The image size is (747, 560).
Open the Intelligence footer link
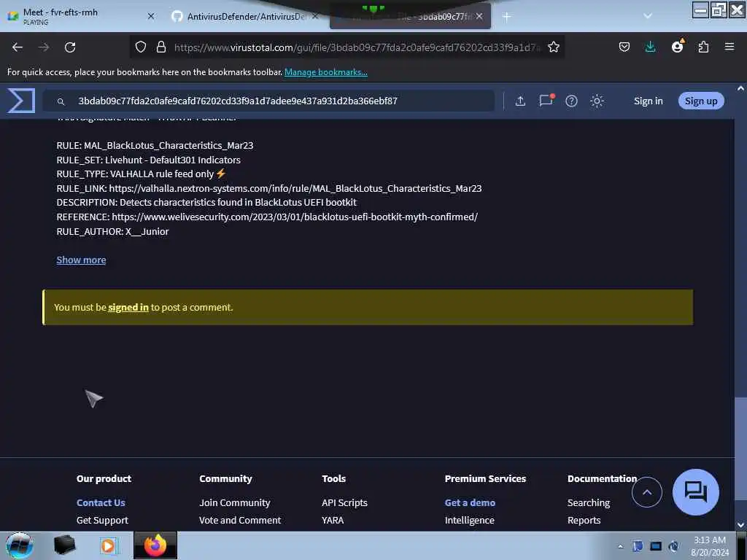pos(469,520)
